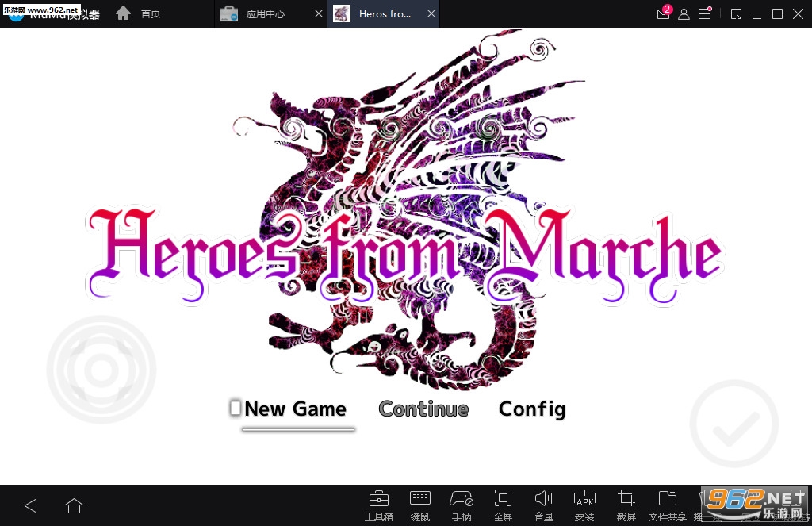Select Continue on the title menu
Viewport: 812px width, 526px height.
pyautogui.click(x=423, y=409)
